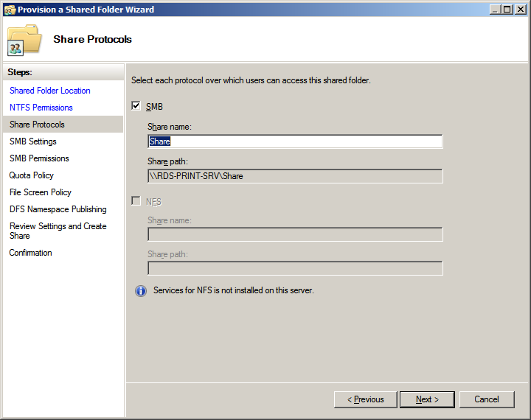Select Share Protocols step
The image size is (531, 420).
click(x=63, y=125)
